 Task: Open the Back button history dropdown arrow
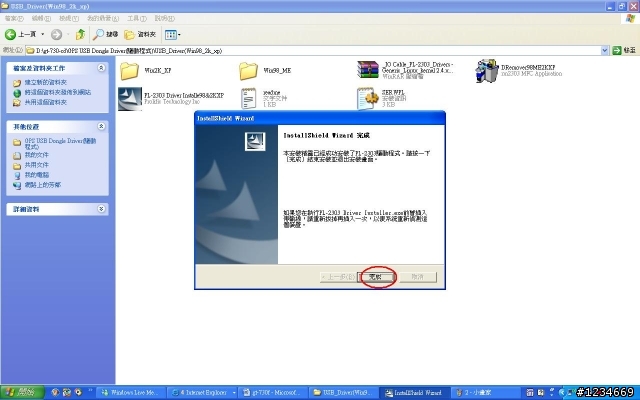(42, 35)
